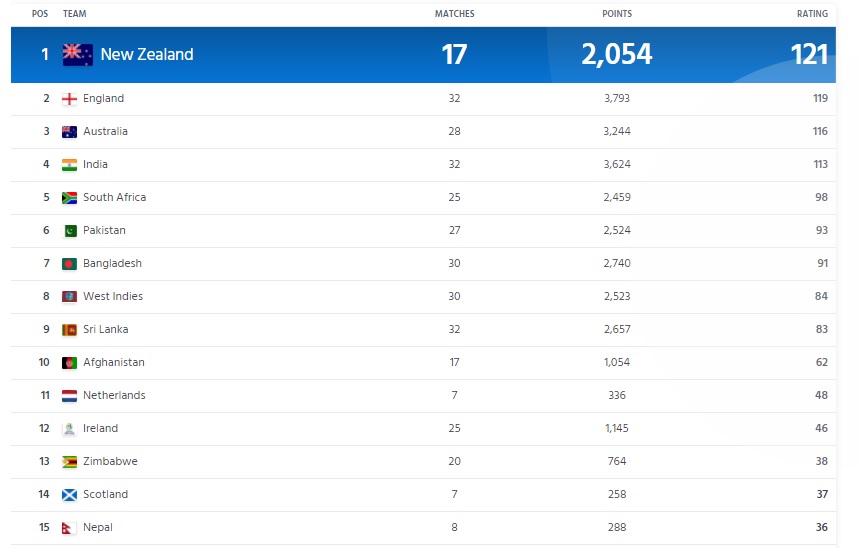Image resolution: width=859 pixels, height=548 pixels.
Task: Click the India flag icon
Action: (x=70, y=165)
